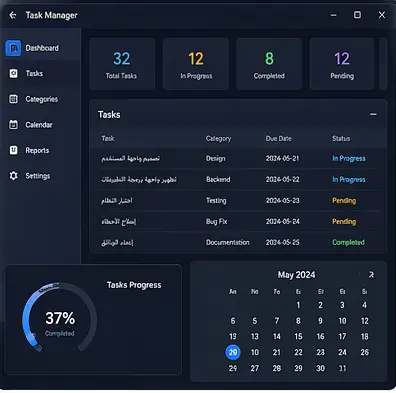Open the Dashboard sidebar icon
Screen dimensions: 396x393
pos(13,48)
